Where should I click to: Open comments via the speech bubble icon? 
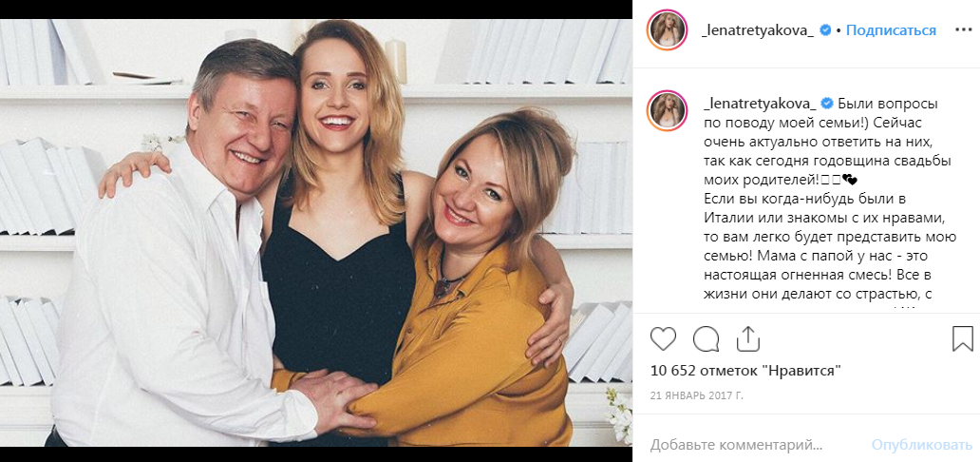(x=706, y=339)
